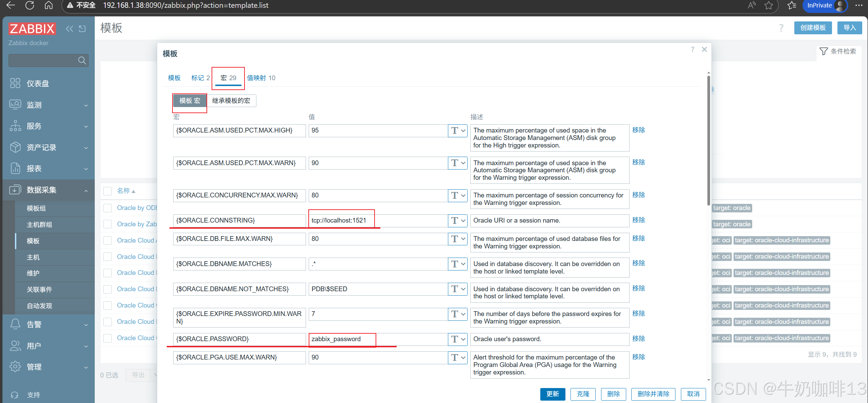Click the browser favorites star icon

pyautogui.click(x=768, y=5)
